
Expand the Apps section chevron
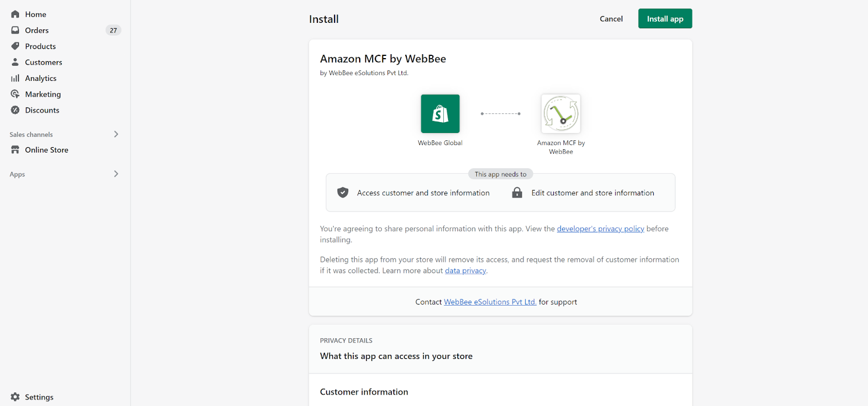(x=116, y=174)
